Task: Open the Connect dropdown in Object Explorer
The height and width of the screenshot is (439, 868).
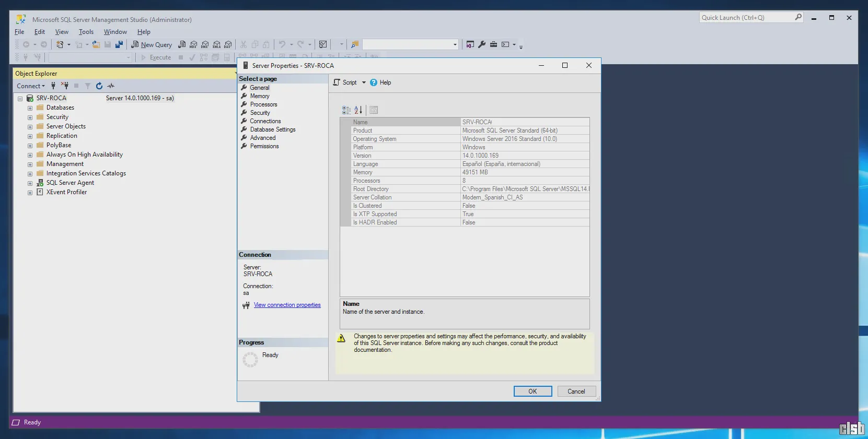Action: [31, 86]
